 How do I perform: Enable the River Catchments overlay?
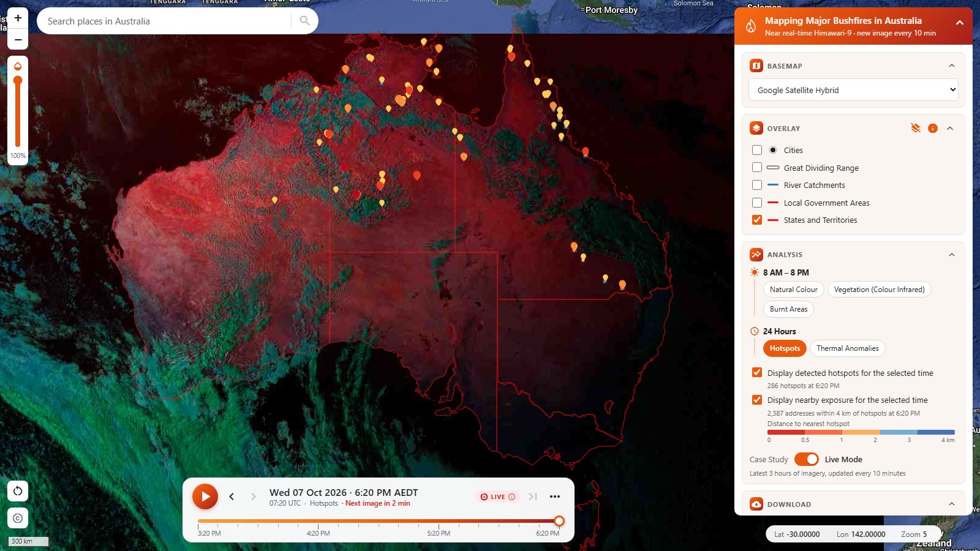click(757, 185)
